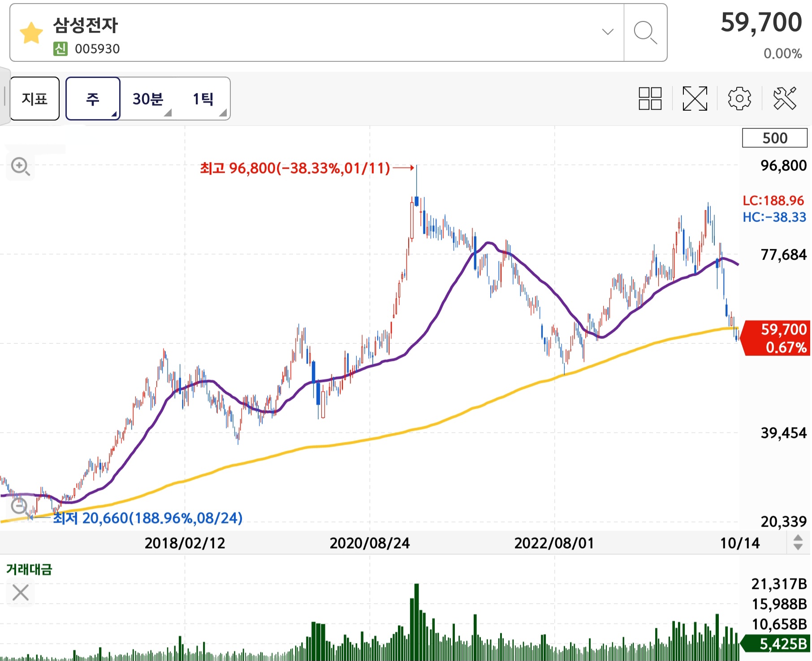Screen dimensions: 812x661
Task: Zoom in the chart with plus magnifier
Action: [21, 167]
